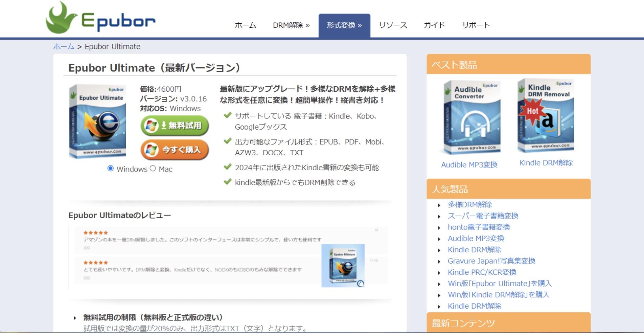
Task: Expand the 無料試用の制限 section arrow
Action: [75, 318]
